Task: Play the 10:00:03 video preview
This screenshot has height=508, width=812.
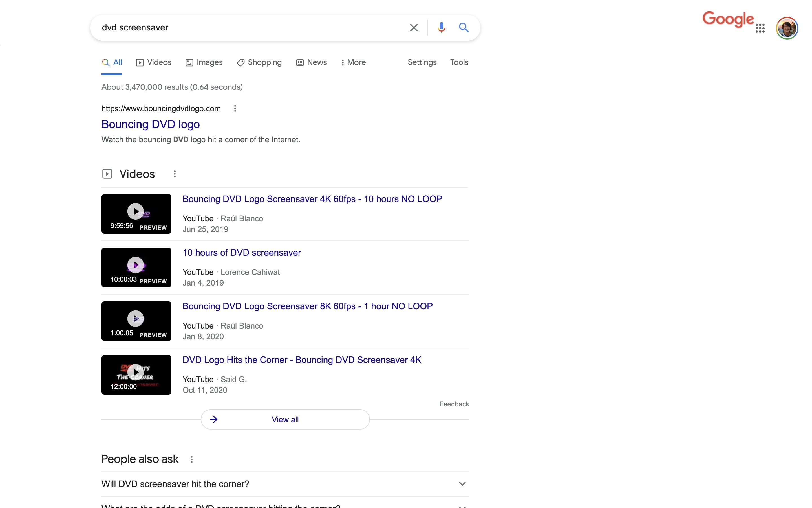Action: click(x=136, y=268)
